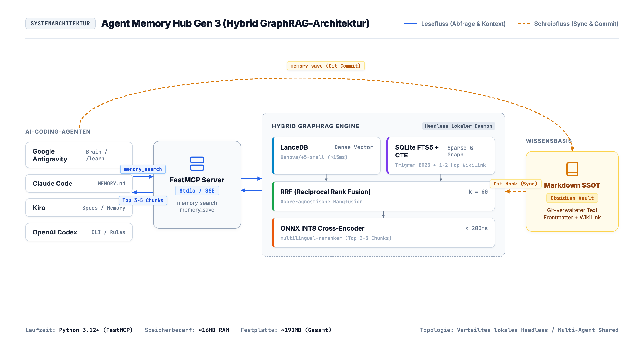Select the RRF Reciprocal Rank Fusion card

383,196
